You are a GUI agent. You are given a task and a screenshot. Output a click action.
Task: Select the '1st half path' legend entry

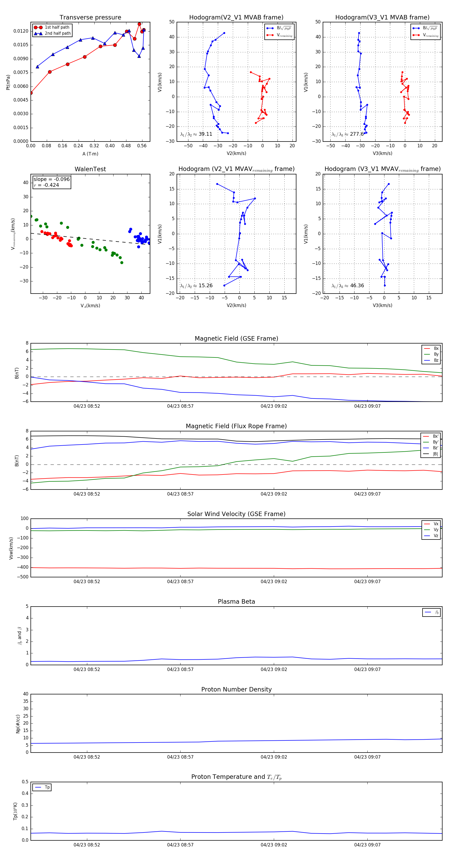pyautogui.click(x=52, y=27)
